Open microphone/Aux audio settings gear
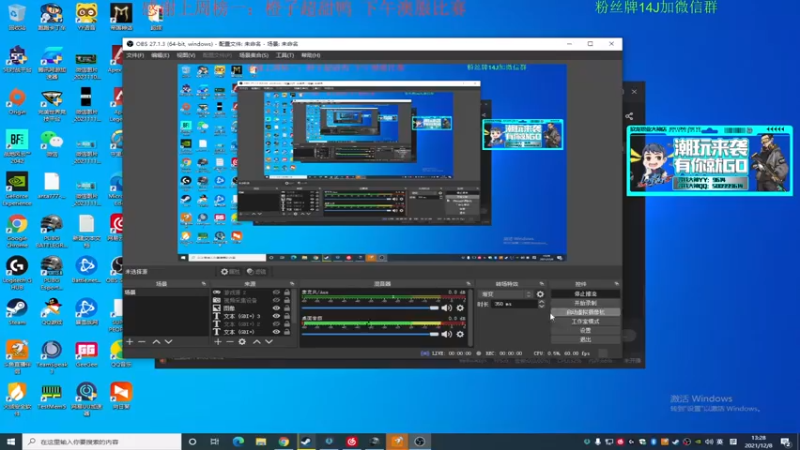The width and height of the screenshot is (800, 450). click(x=460, y=308)
